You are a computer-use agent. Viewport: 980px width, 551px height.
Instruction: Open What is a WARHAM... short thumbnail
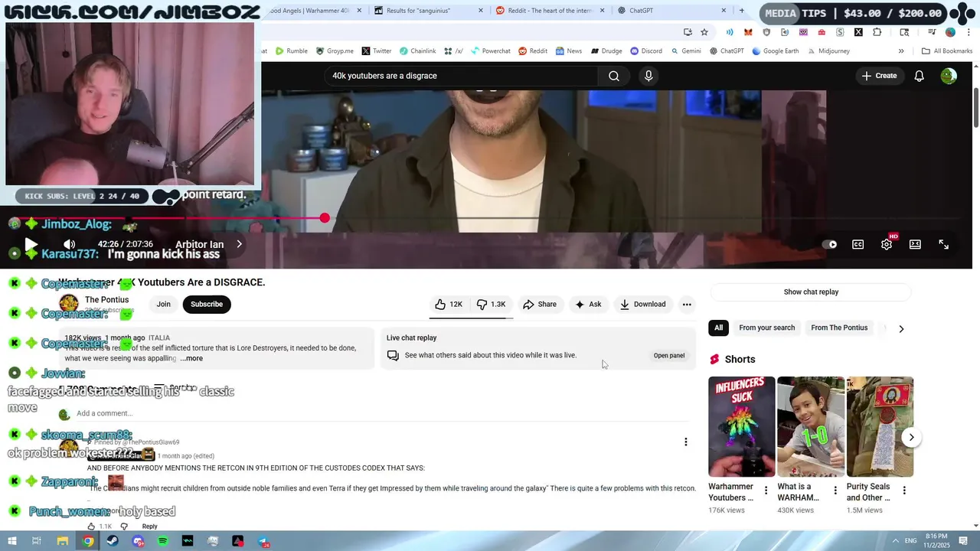click(x=811, y=426)
